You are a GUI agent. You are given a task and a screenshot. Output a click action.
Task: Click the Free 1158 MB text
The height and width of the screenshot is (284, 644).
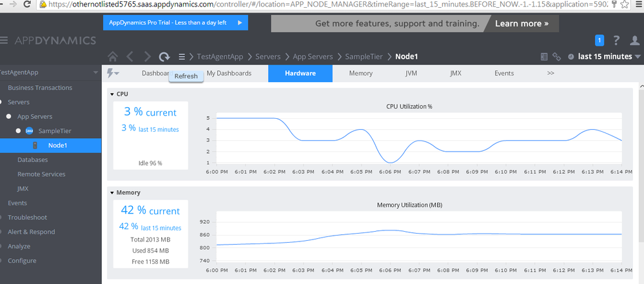pyautogui.click(x=151, y=262)
